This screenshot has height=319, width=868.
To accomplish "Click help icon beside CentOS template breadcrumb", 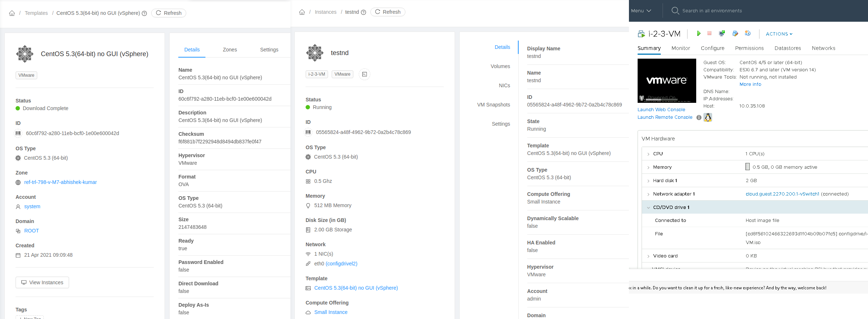I will click(144, 13).
